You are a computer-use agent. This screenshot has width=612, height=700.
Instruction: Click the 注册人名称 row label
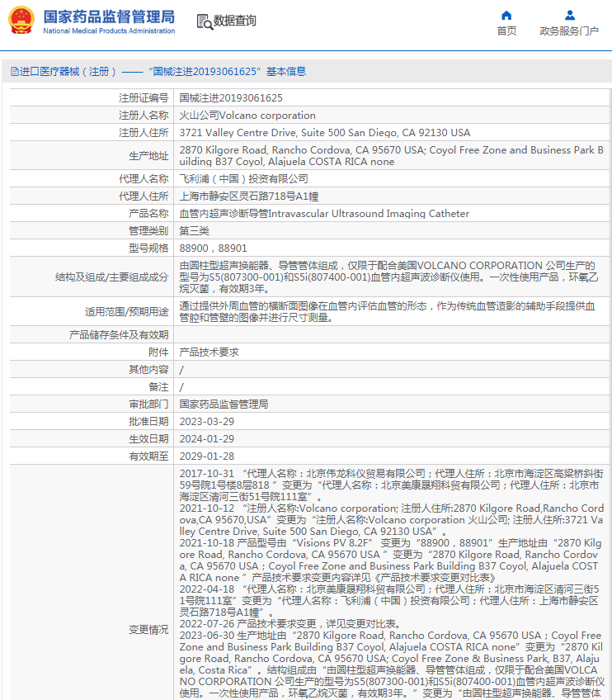tap(144, 116)
